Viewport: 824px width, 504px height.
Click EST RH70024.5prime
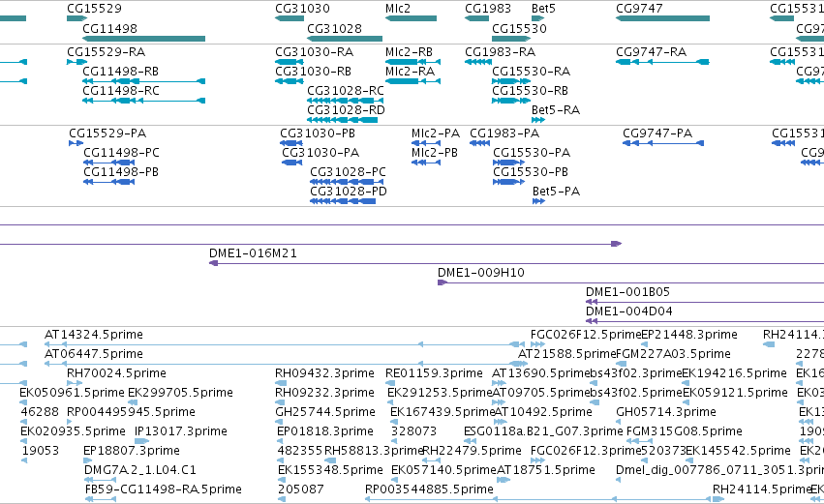click(x=116, y=373)
